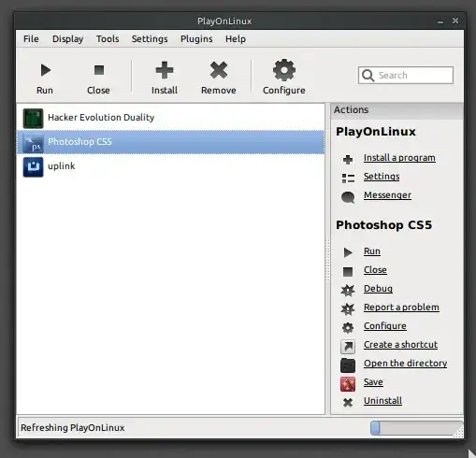The height and width of the screenshot is (458, 476).
Task: Click the Close link in Actions panel
Action: click(x=375, y=270)
